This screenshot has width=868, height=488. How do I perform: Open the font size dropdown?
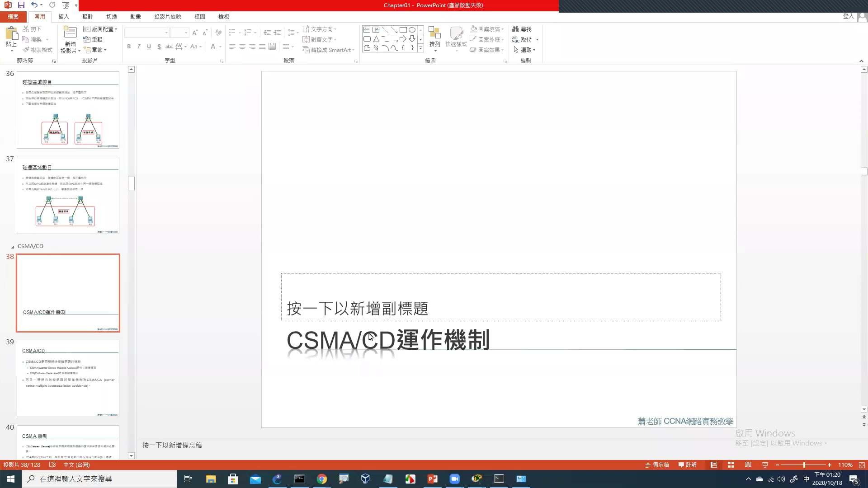185,33
